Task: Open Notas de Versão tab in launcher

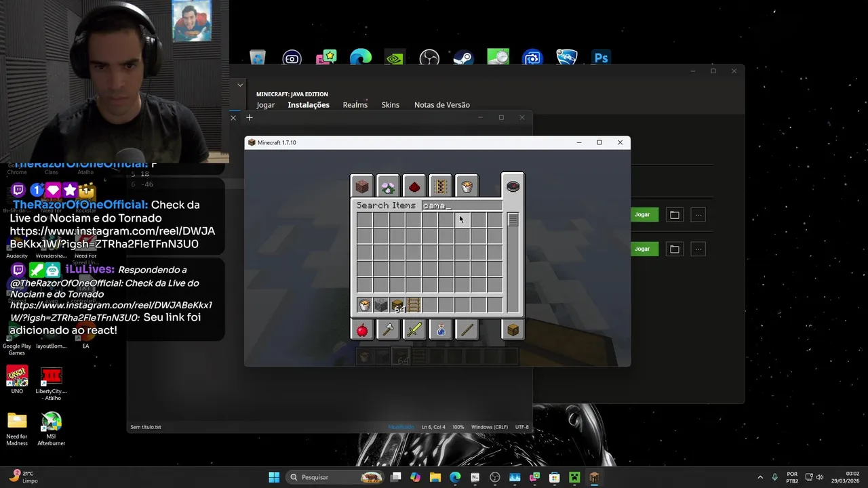Action: [x=442, y=105]
